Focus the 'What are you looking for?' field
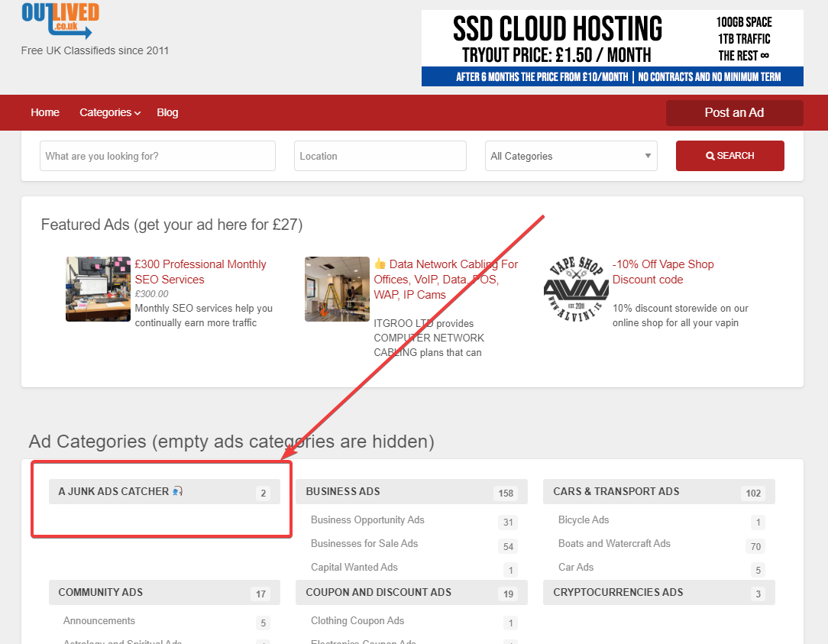Screen dimensions: 828x644 157,156
